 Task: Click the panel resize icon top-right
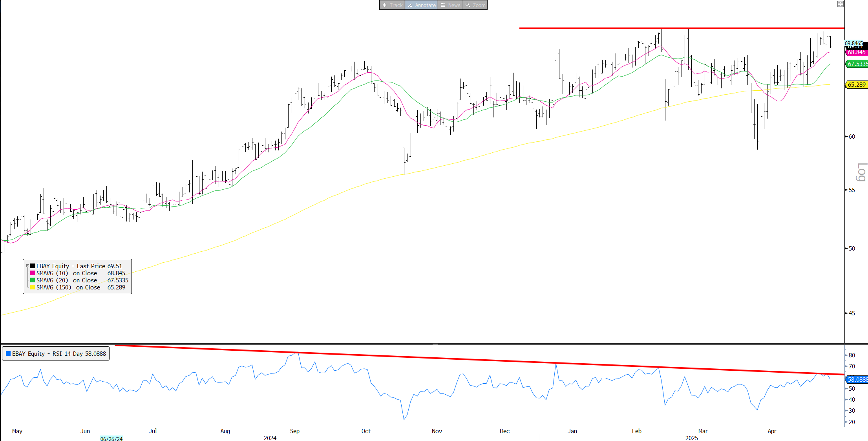point(840,4)
